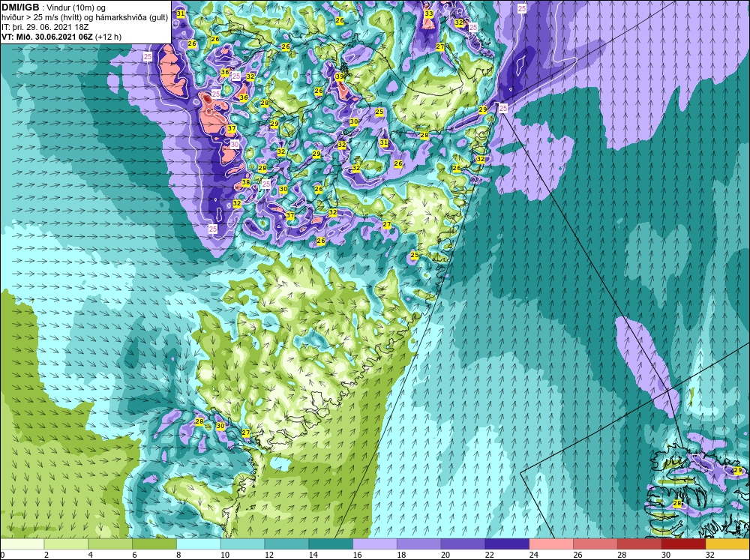The width and height of the screenshot is (750, 560).
Task: Click the legend scale label 4
Action: (91, 555)
